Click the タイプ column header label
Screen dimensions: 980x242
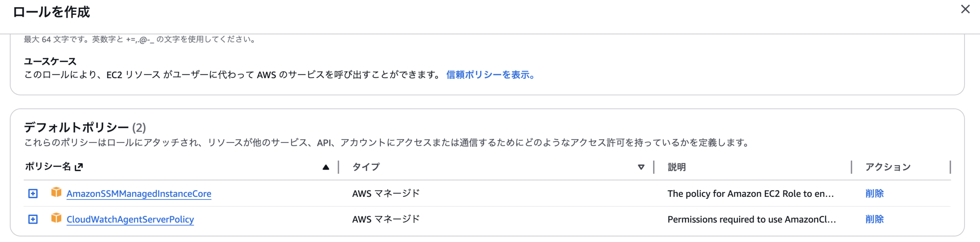[366, 167]
